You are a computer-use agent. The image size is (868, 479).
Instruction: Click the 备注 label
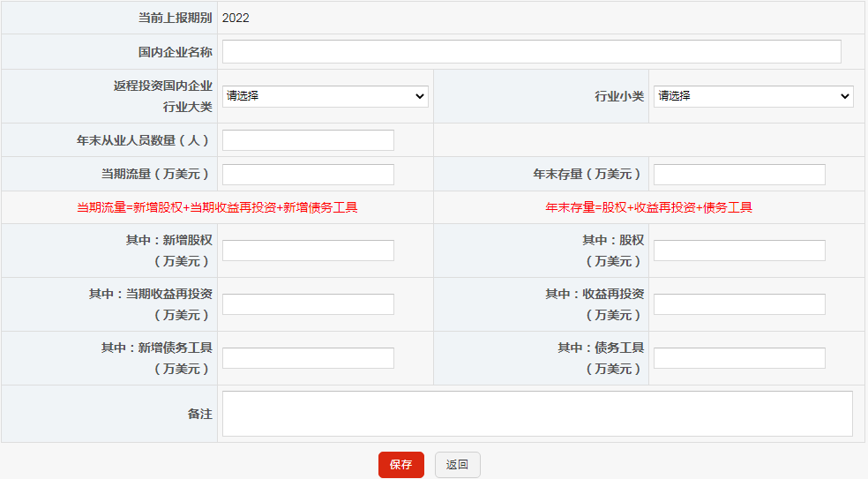pos(199,414)
